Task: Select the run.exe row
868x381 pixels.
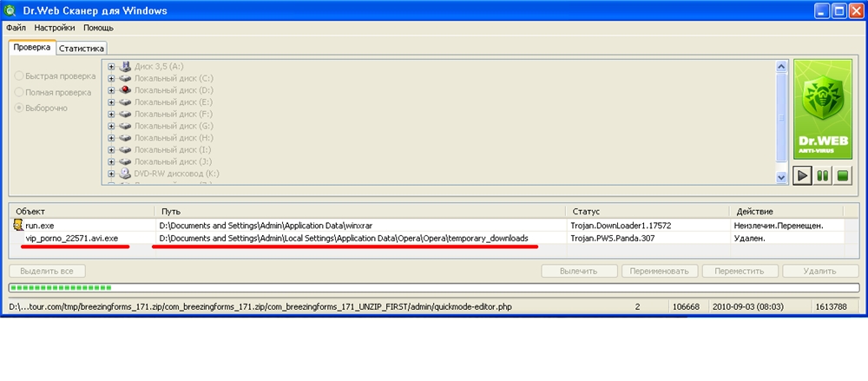Action: pos(427,226)
